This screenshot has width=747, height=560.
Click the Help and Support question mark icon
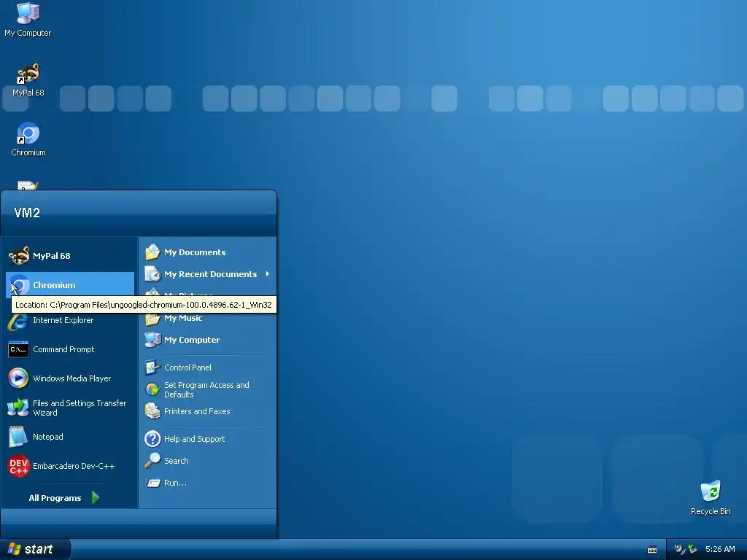coord(152,438)
